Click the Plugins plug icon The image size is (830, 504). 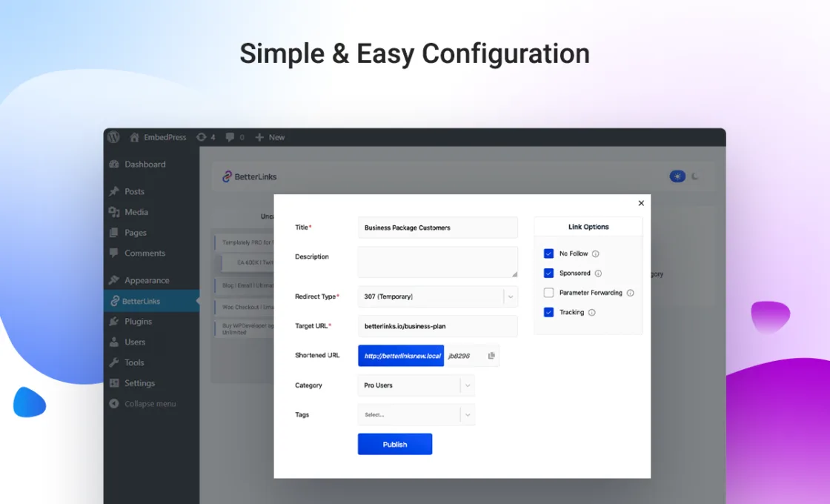click(114, 322)
